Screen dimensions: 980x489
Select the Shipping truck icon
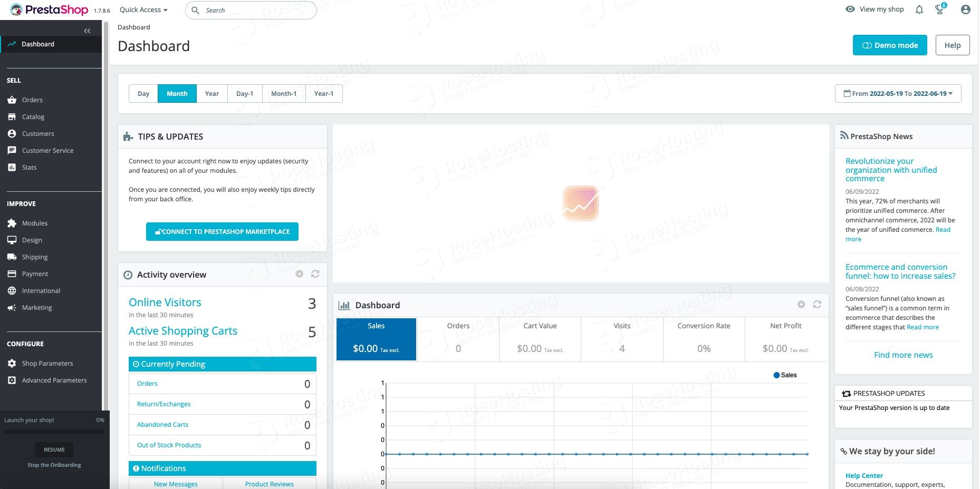pos(12,257)
